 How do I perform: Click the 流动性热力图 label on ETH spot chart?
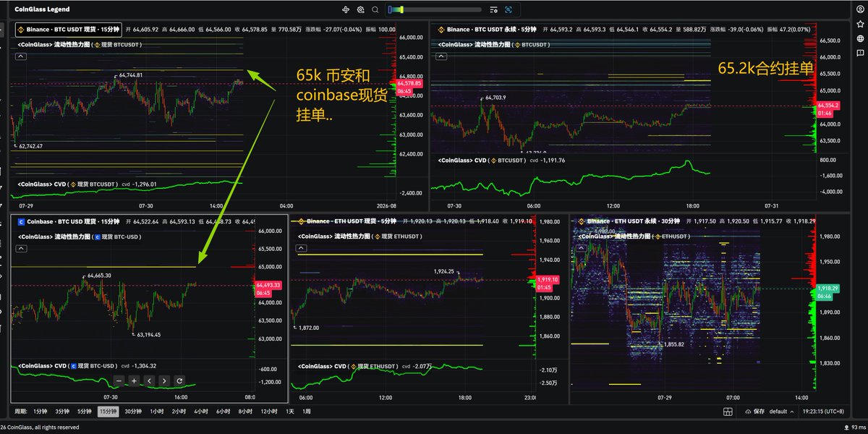point(360,236)
